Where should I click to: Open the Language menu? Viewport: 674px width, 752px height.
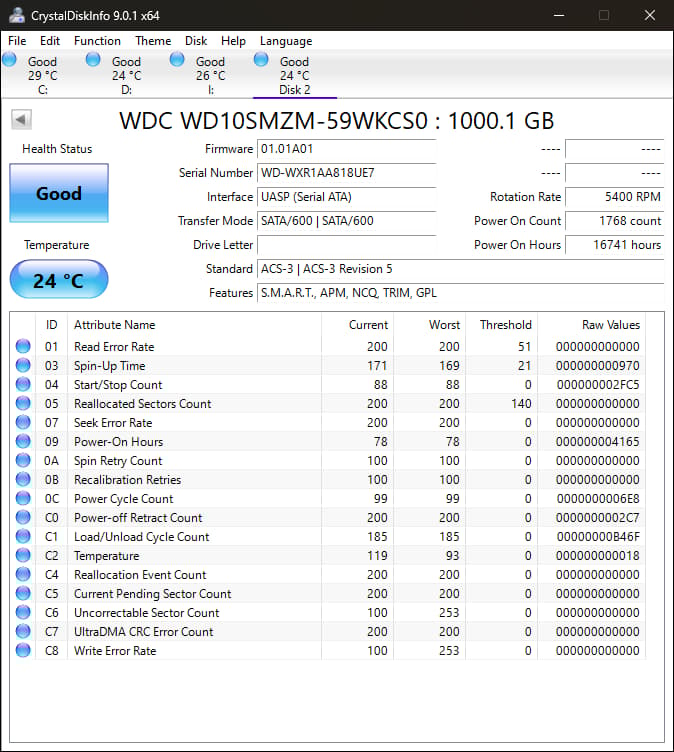click(286, 41)
